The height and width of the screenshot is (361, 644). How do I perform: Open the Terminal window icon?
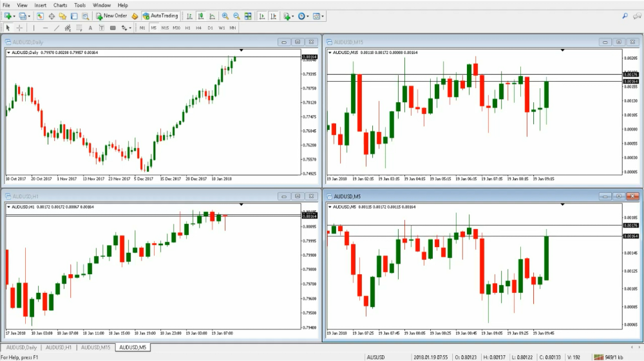pyautogui.click(x=74, y=16)
